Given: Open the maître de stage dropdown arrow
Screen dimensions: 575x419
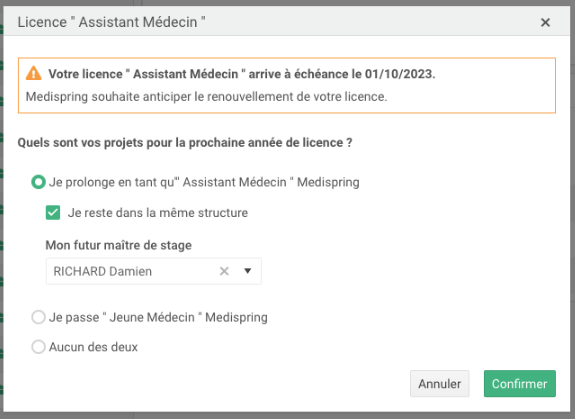Looking at the screenshot, I should (248, 271).
